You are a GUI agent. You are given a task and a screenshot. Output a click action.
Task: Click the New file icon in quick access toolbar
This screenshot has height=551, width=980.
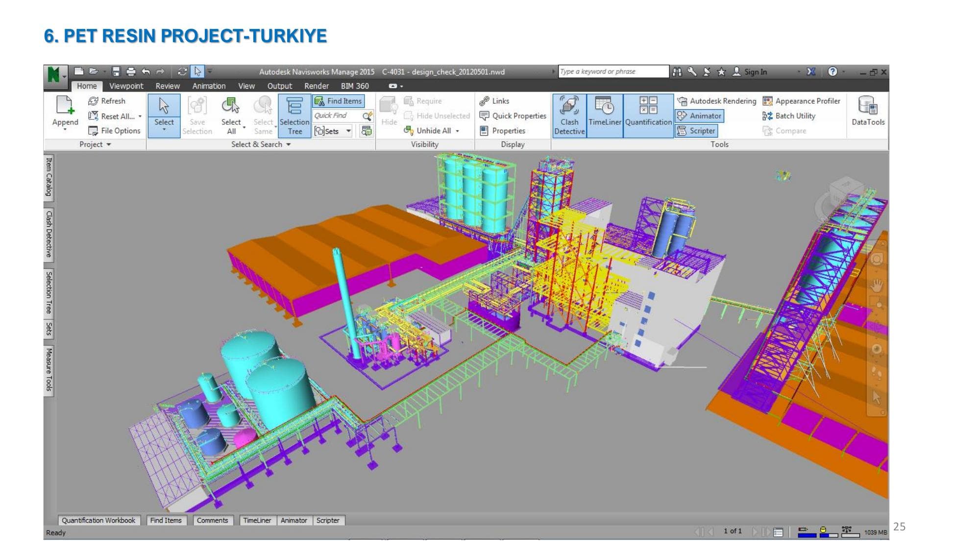tap(79, 72)
